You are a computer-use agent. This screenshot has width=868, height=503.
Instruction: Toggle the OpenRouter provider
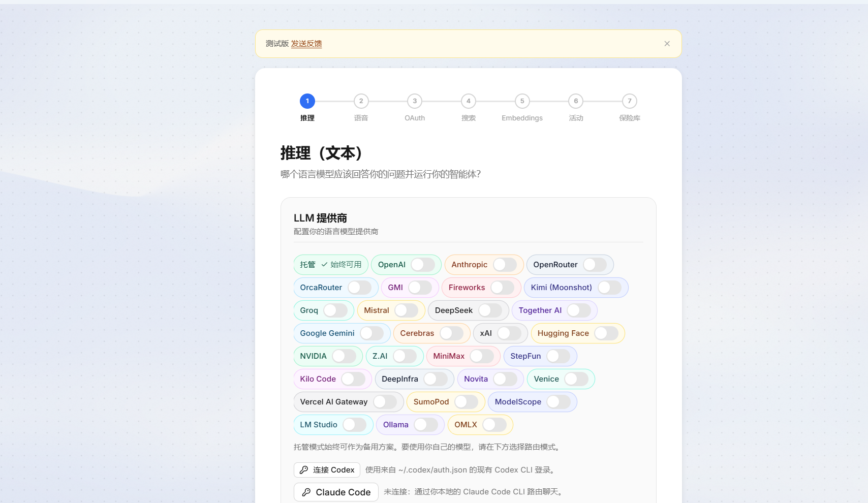click(x=595, y=265)
